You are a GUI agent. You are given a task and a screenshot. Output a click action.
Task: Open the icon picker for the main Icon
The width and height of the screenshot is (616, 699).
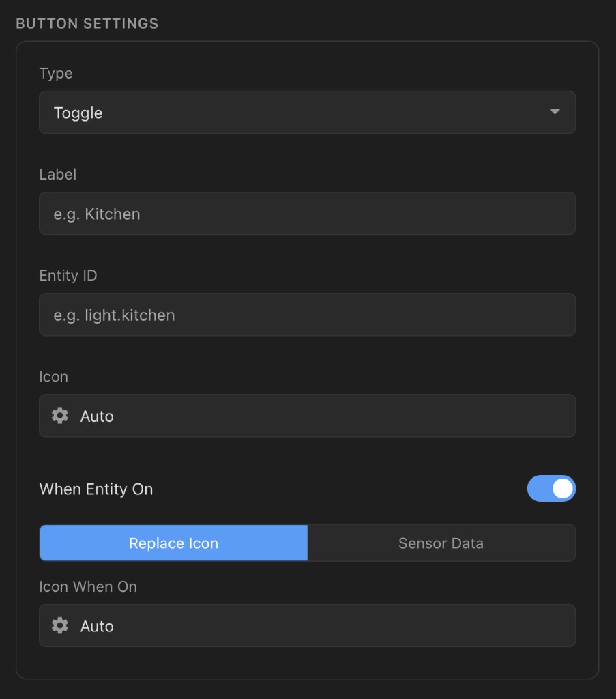click(307, 416)
